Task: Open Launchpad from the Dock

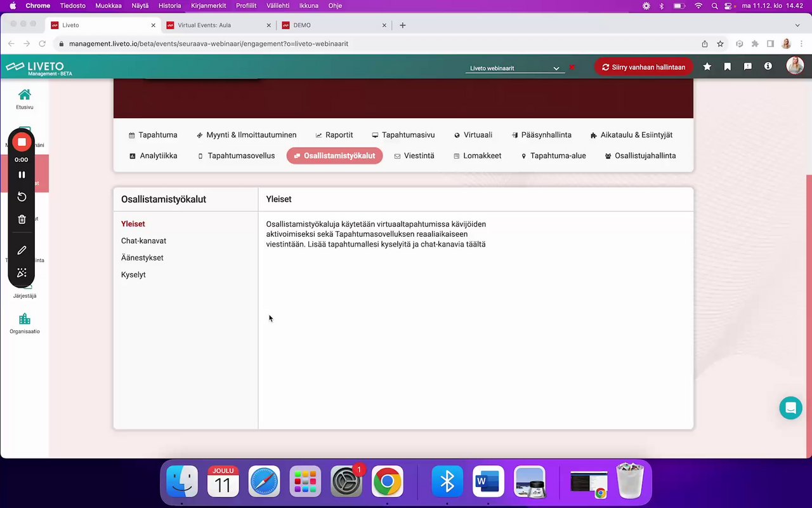Action: 305,481
